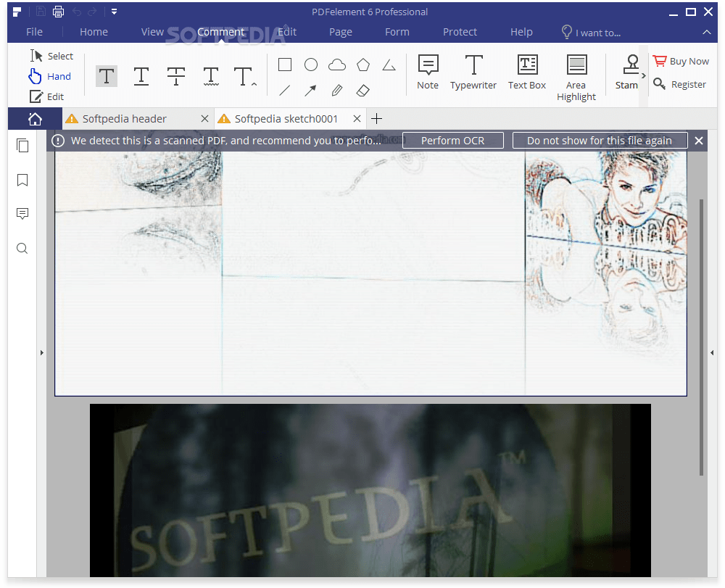Open the search side panel

click(22, 248)
